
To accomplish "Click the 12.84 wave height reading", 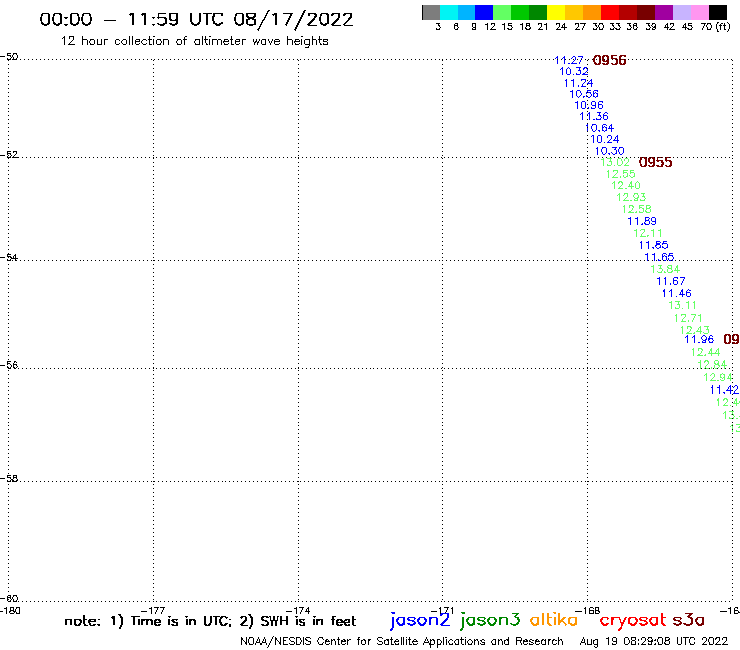I will click(712, 364).
